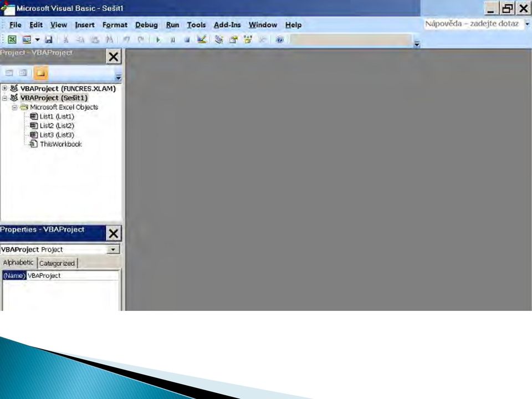Viewport: 532px width, 399px height.
Task: Select VBAProject (Sešit1) in tree
Action: click(x=54, y=98)
